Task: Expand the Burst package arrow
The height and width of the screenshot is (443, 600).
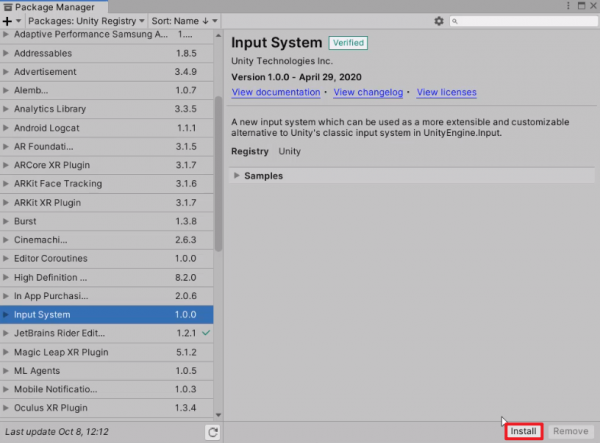Action: click(x=5, y=221)
